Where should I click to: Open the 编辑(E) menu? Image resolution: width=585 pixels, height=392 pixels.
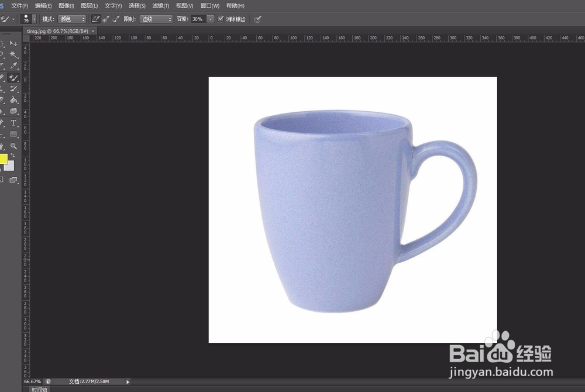point(43,6)
